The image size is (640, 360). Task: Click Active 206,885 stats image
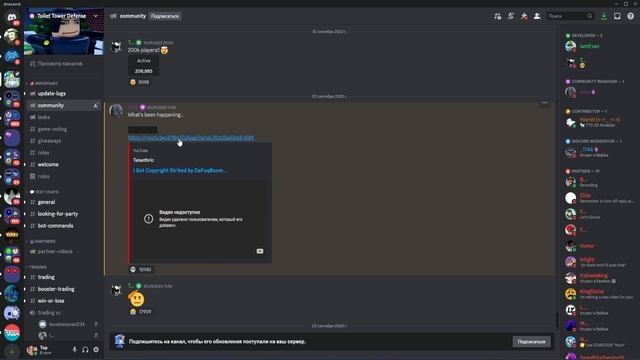click(x=143, y=66)
